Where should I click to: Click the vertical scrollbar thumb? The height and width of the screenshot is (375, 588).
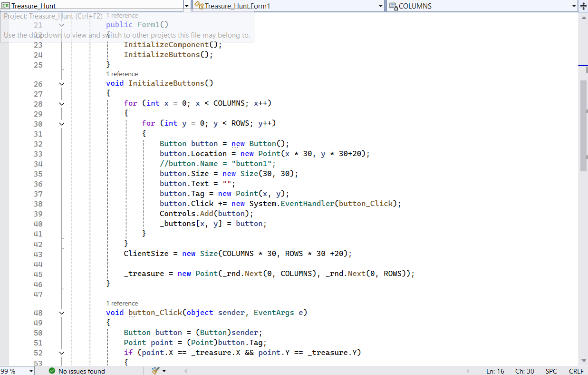click(x=584, y=126)
